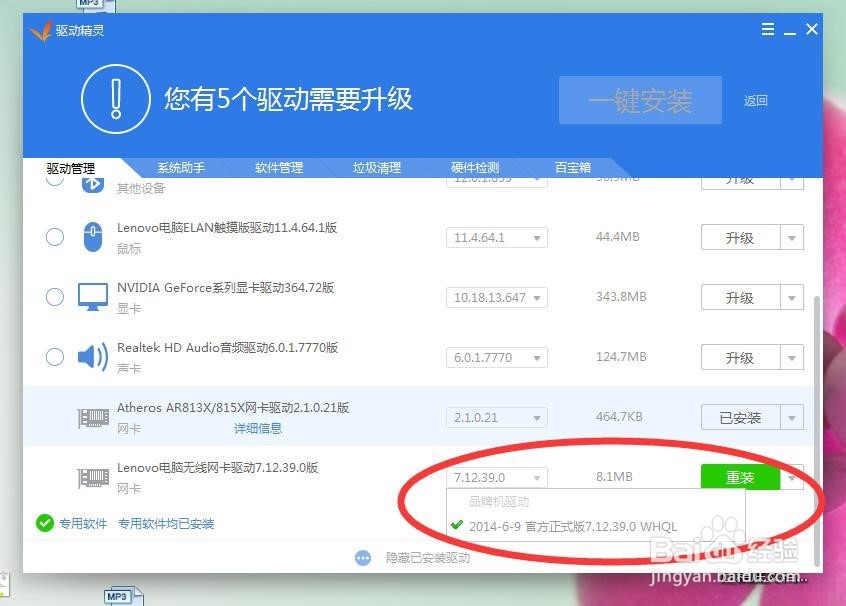Click 专用软件 link

(83, 523)
